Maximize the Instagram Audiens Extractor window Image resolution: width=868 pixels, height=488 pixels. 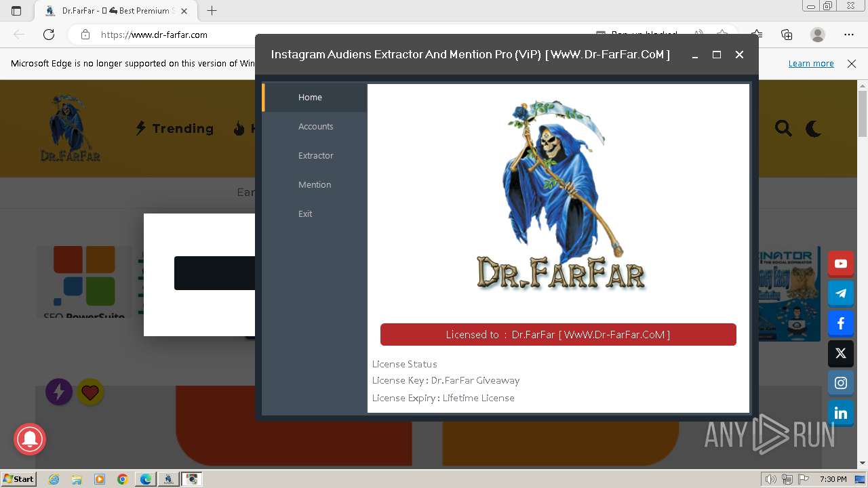[717, 55]
